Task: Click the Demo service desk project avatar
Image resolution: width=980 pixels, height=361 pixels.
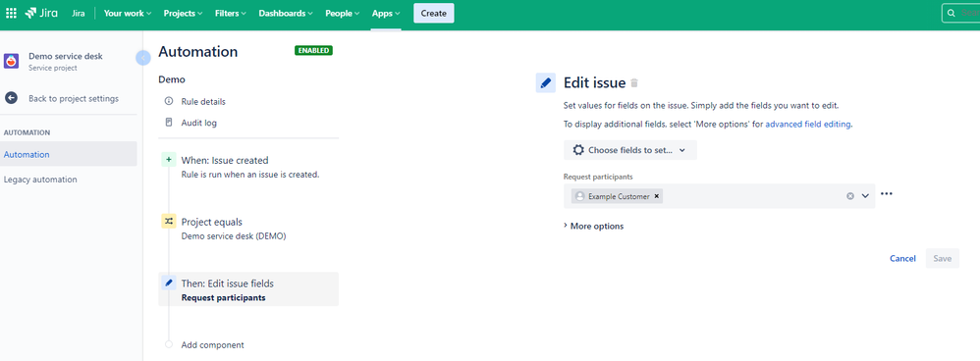Action: point(11,61)
